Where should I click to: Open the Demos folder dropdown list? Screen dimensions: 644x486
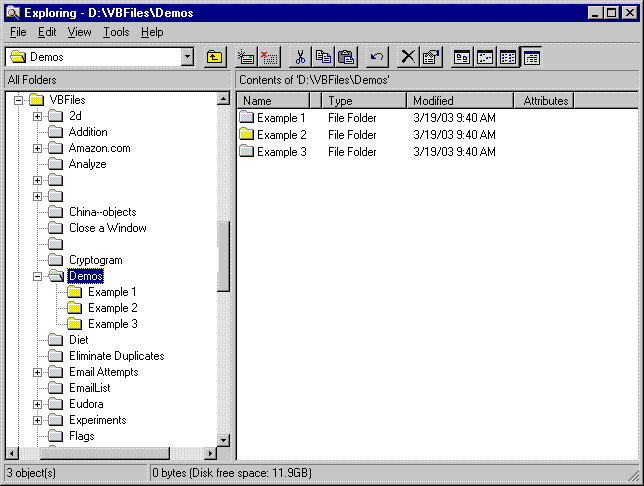tap(187, 57)
